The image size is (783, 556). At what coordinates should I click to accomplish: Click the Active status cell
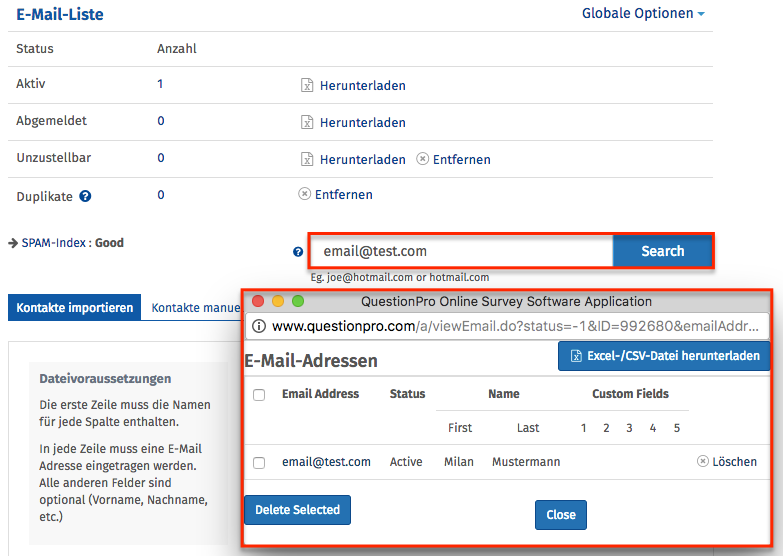pos(406,462)
